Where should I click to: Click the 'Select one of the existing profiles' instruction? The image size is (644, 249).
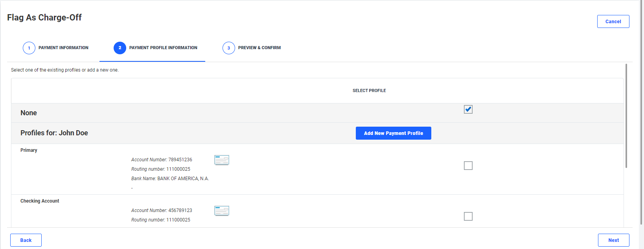click(x=65, y=70)
